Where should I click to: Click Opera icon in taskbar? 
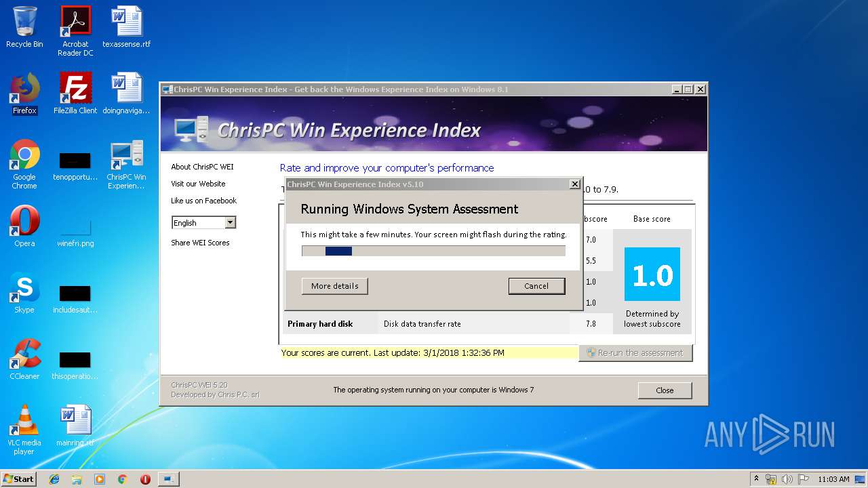(x=145, y=479)
